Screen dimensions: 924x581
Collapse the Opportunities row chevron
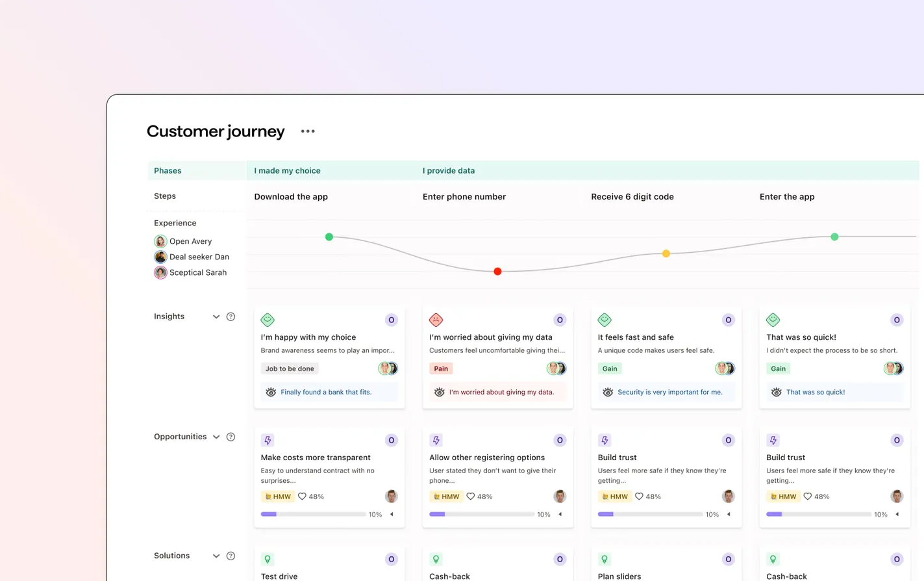pos(216,437)
